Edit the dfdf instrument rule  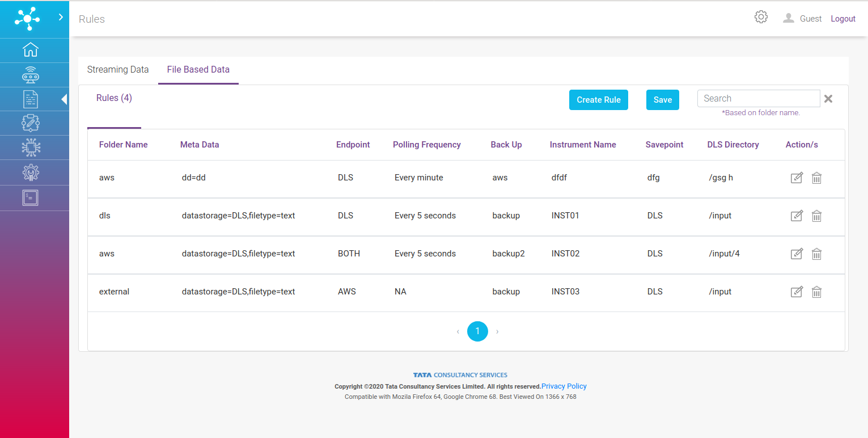tap(797, 178)
